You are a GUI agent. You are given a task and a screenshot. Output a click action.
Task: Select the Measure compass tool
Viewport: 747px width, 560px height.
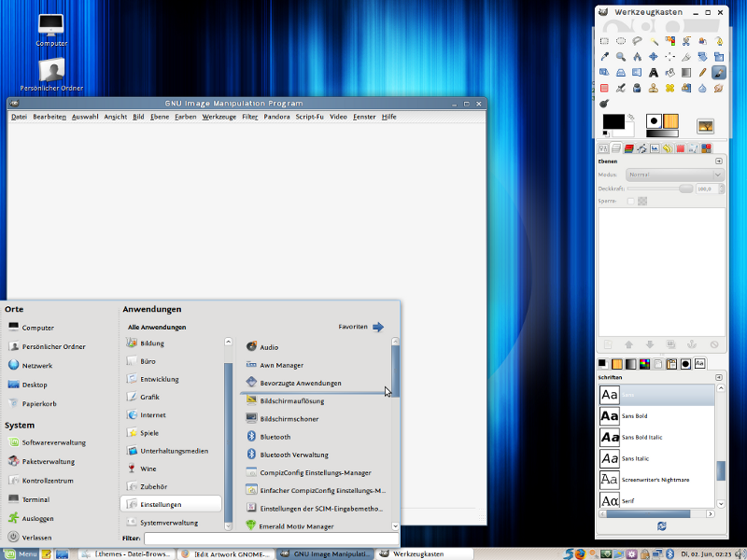pos(637,57)
